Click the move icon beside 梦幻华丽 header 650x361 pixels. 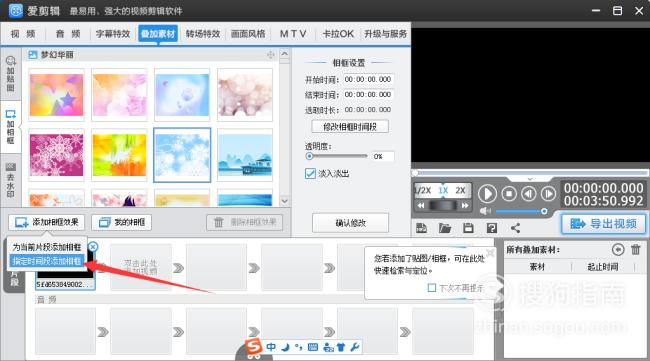271,55
